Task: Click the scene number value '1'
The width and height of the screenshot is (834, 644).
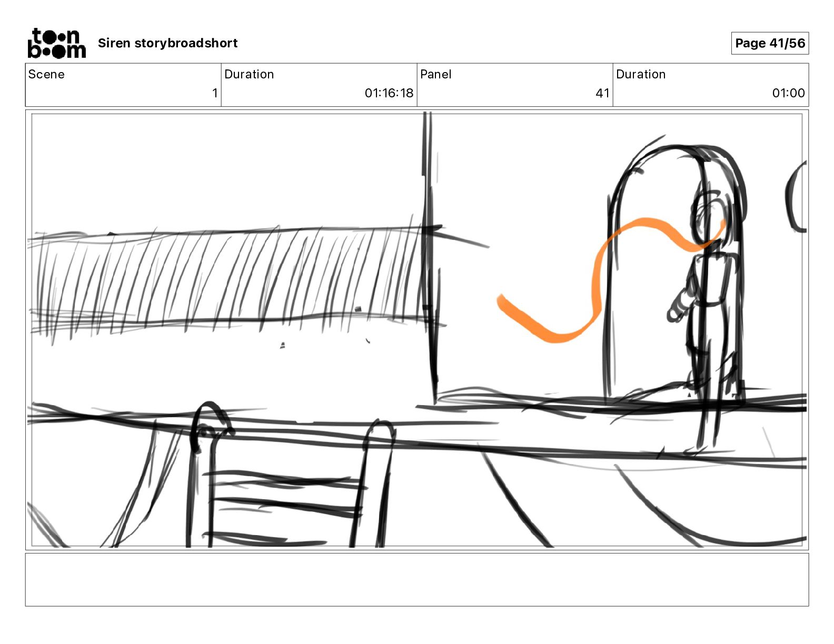Action: tap(215, 93)
